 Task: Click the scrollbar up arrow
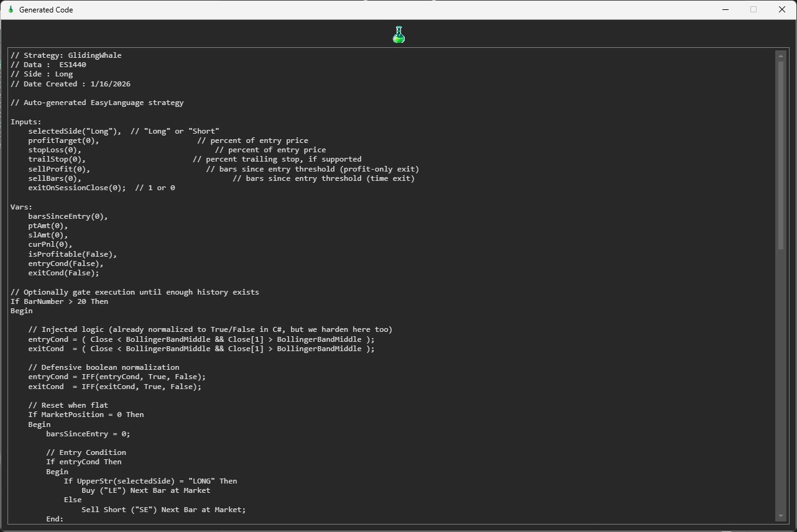pos(781,56)
